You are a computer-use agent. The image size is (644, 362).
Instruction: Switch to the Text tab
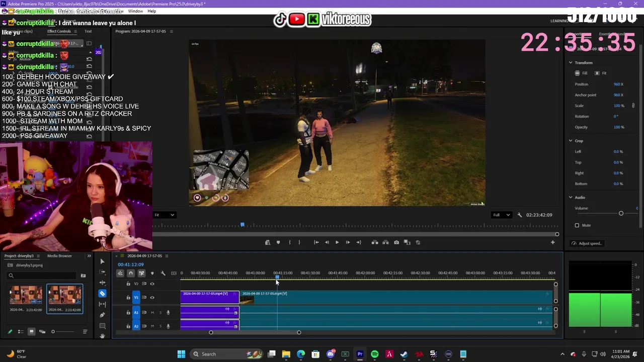[88, 31]
